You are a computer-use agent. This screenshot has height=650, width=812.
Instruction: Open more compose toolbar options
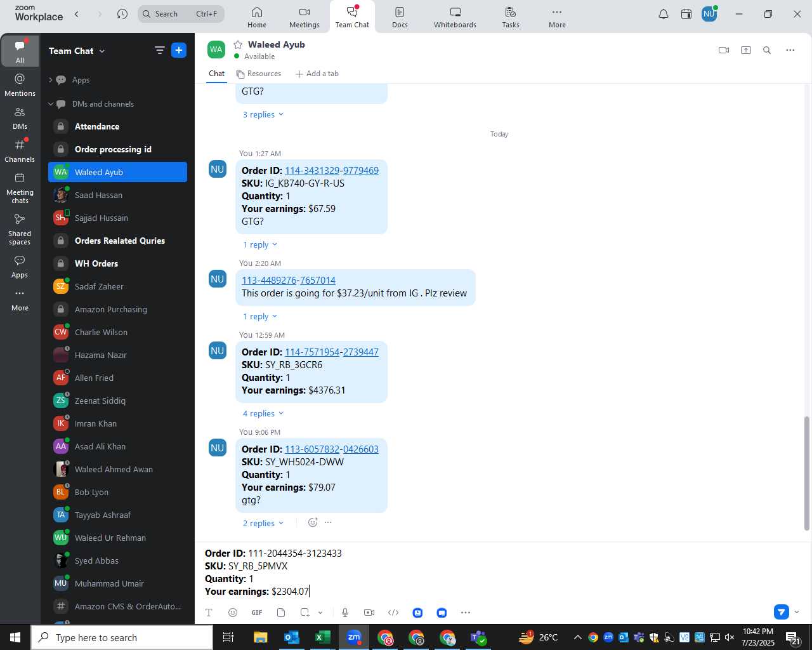tap(466, 613)
